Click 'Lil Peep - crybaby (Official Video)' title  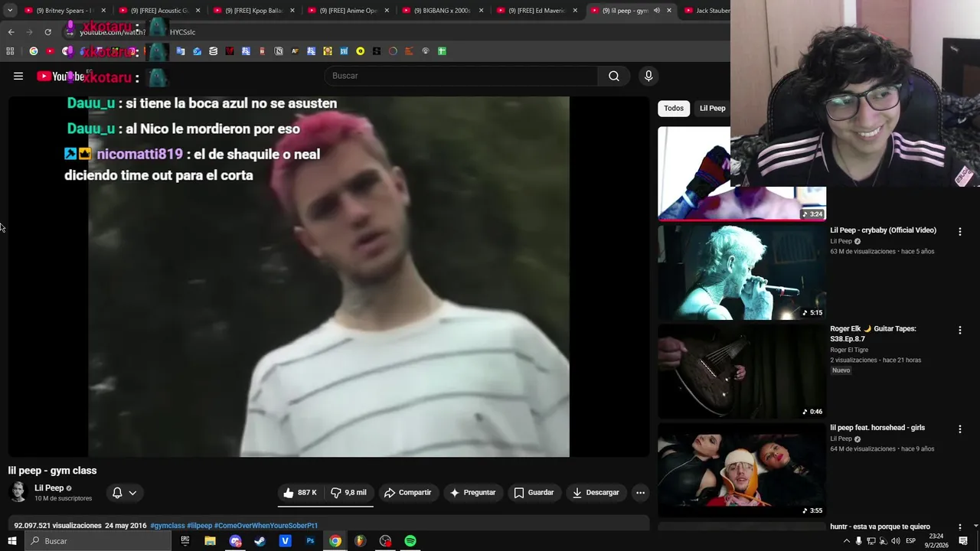coord(883,230)
